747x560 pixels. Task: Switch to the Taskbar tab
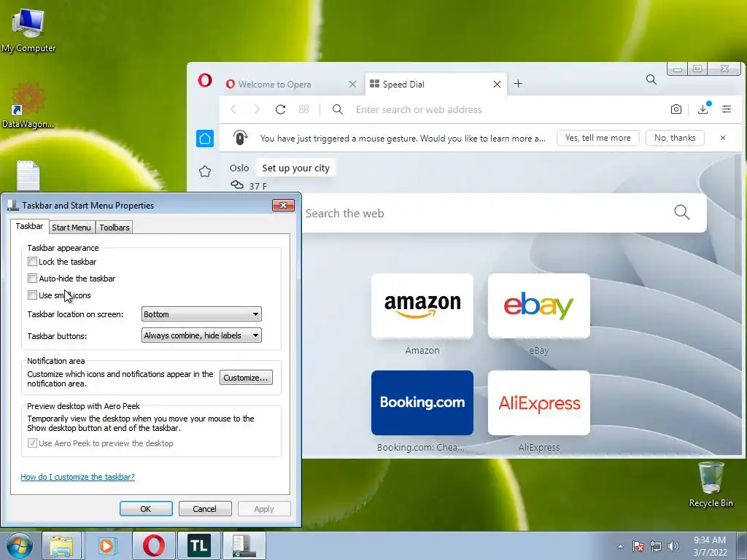coord(29,226)
